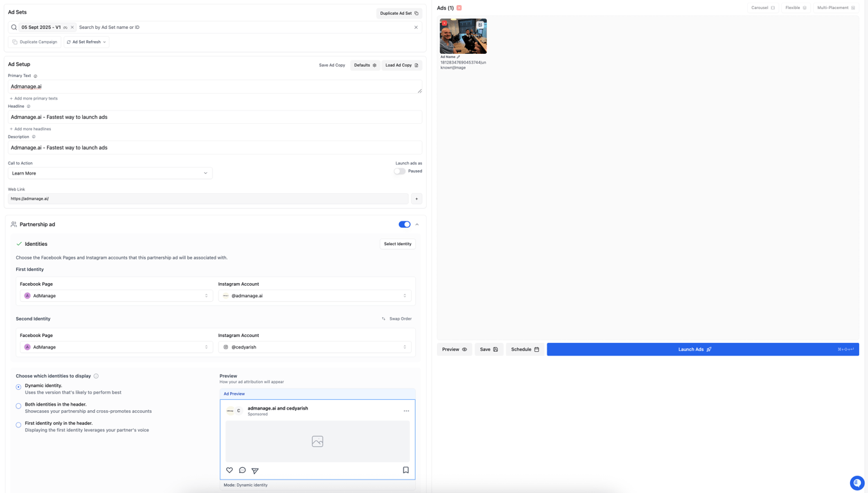The image size is (868, 493).
Task: Click the cedyarish avatar in ad preview
Action: (238, 411)
